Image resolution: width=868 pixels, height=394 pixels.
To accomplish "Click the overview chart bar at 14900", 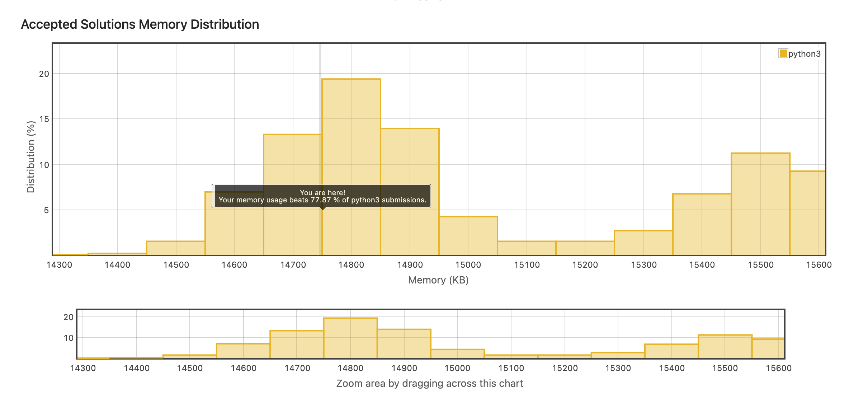I will pyautogui.click(x=404, y=343).
